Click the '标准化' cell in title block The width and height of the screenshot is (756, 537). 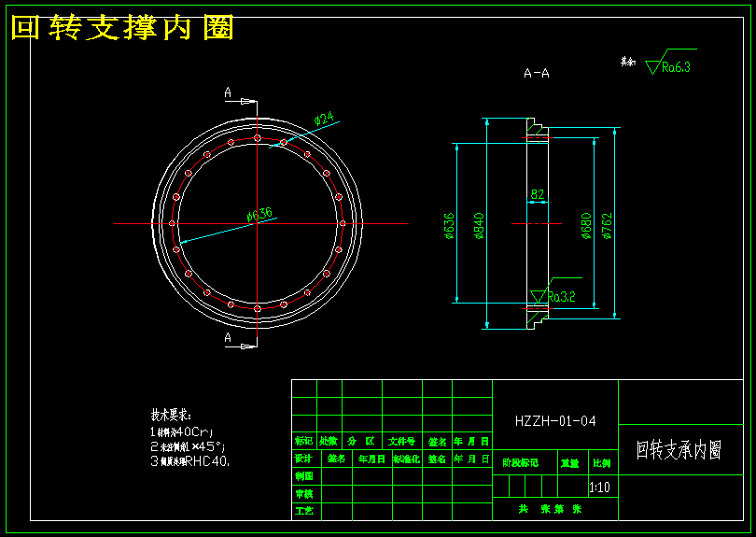pyautogui.click(x=406, y=459)
